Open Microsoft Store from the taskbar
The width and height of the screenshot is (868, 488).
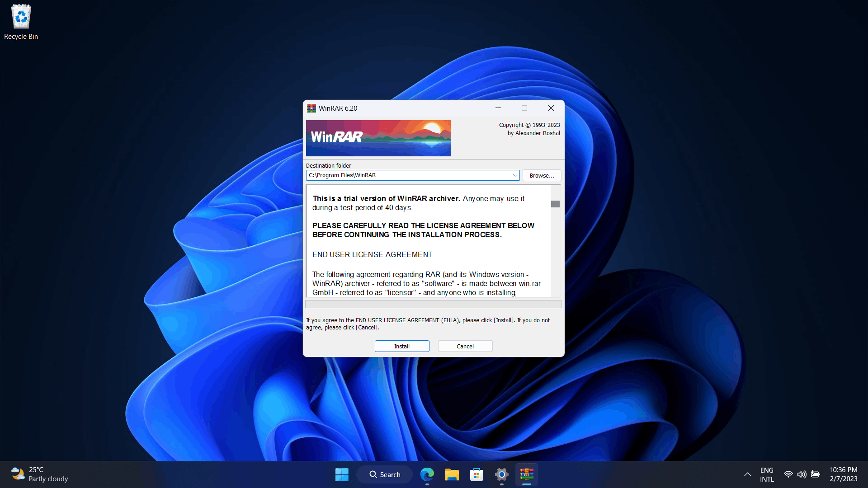(x=477, y=474)
